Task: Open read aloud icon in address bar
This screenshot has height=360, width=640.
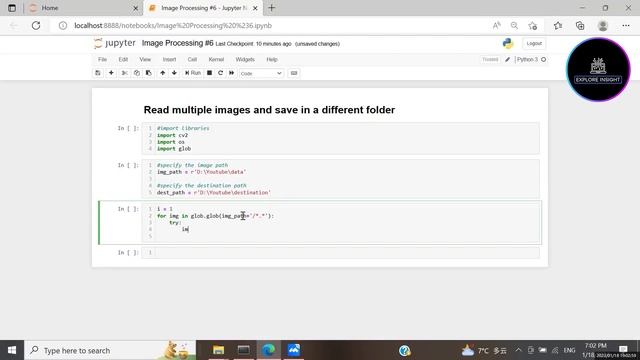Action: coord(497,25)
